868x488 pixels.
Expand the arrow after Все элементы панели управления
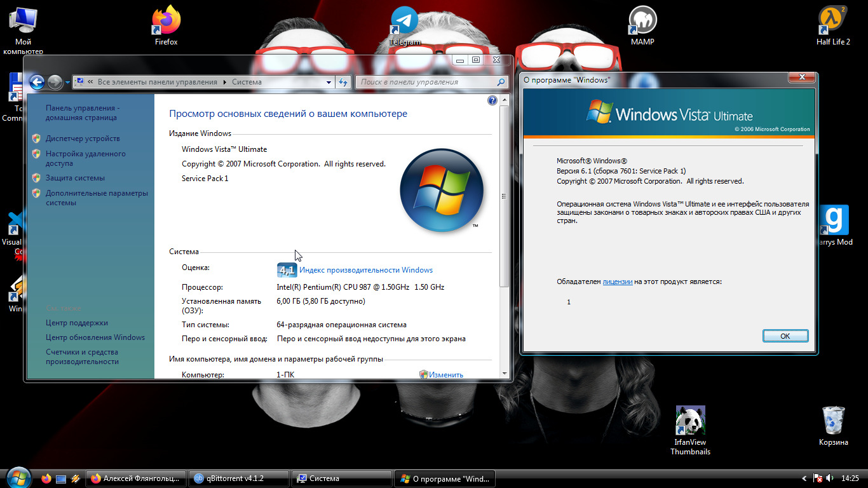coord(224,82)
